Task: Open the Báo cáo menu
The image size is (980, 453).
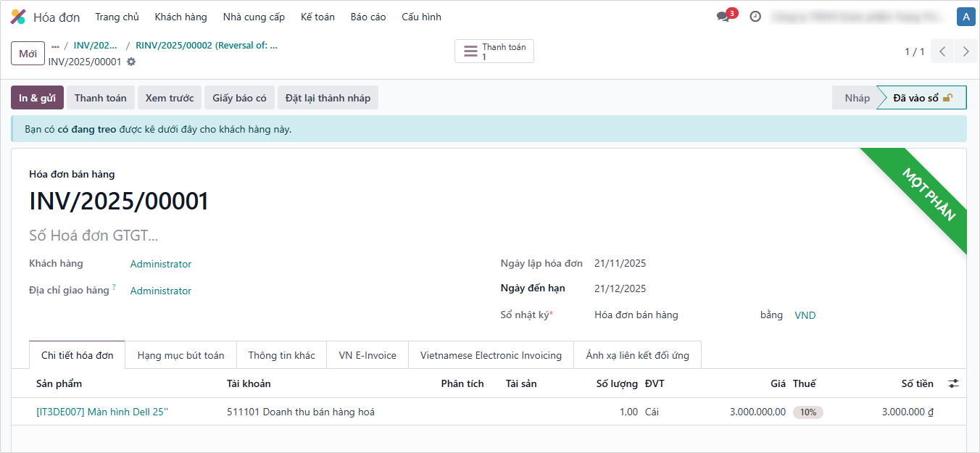Action: tap(368, 17)
